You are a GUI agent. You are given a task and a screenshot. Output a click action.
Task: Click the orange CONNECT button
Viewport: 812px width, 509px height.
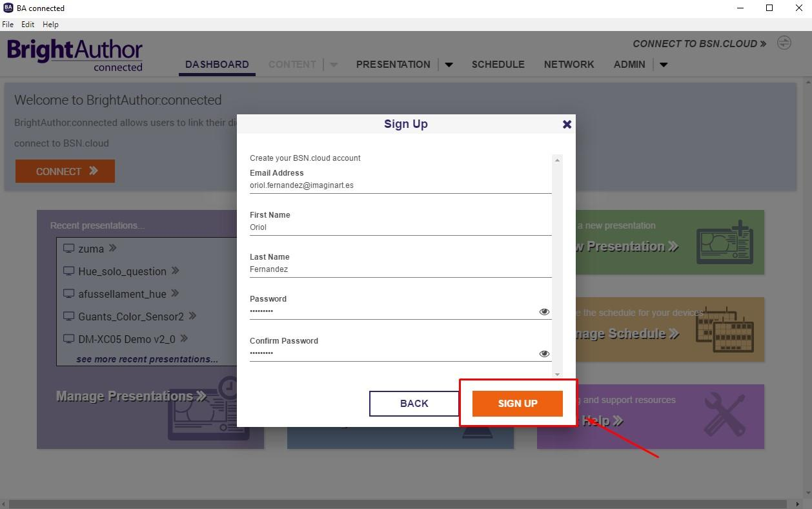65,171
